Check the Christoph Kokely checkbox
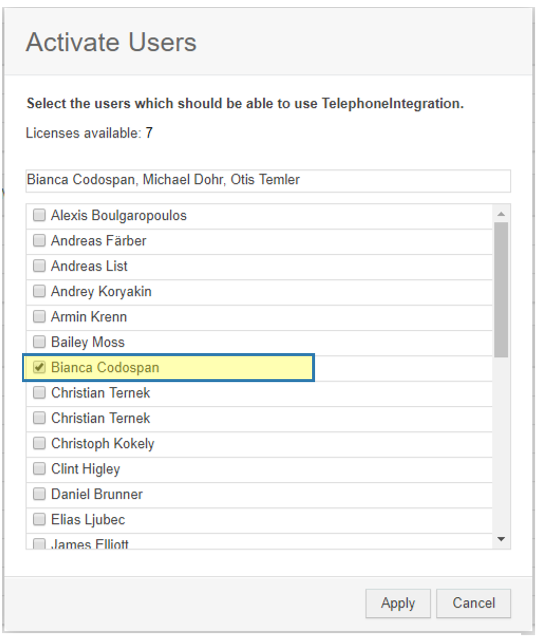541x638 pixels. [39, 443]
